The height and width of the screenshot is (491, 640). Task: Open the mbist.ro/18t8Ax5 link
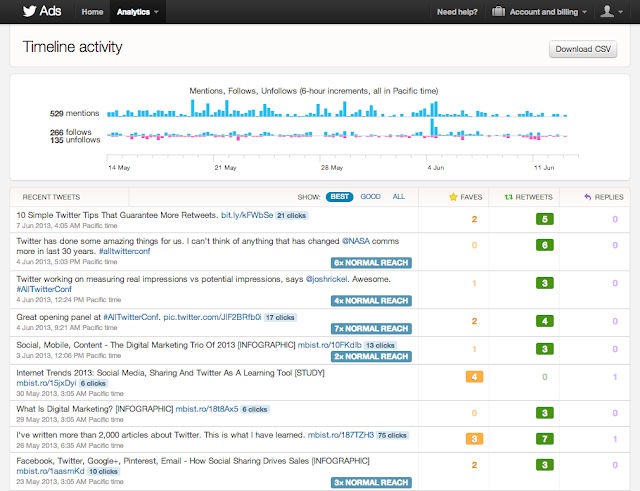click(207, 409)
